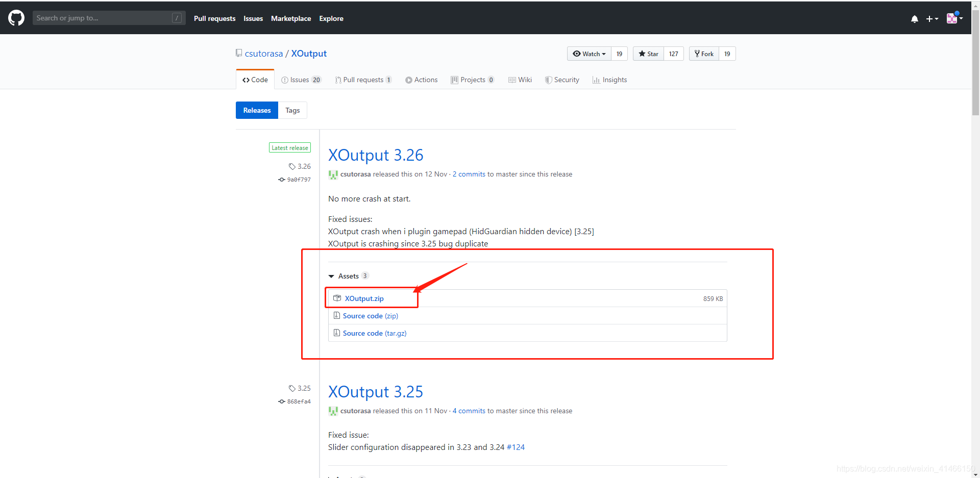
Task: Click file icon beside Source code (tar.gz)
Action: 337,333
